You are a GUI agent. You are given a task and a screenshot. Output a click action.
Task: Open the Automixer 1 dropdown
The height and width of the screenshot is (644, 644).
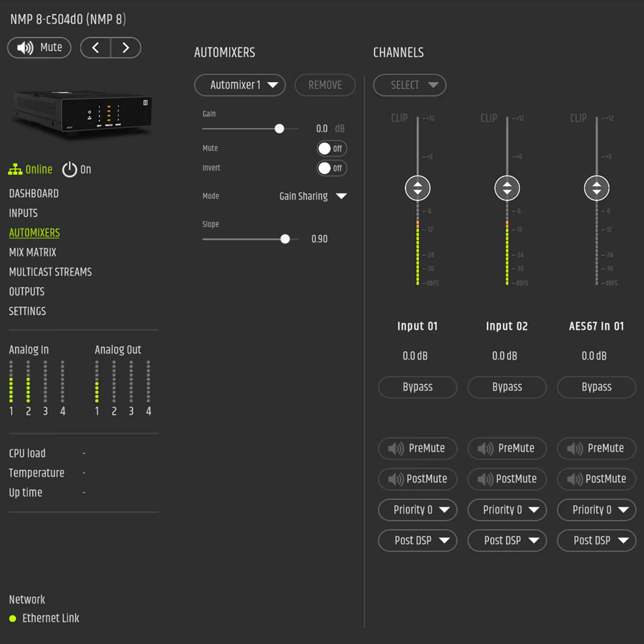[240, 85]
